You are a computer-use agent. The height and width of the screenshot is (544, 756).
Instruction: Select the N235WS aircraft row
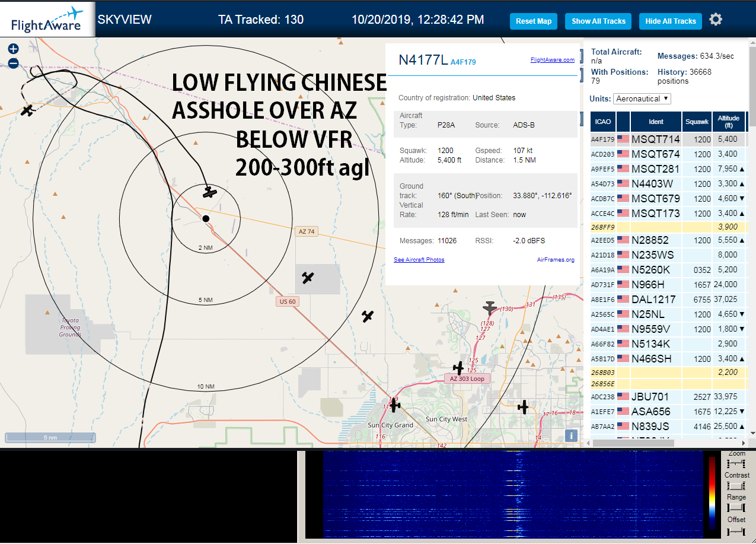668,255
